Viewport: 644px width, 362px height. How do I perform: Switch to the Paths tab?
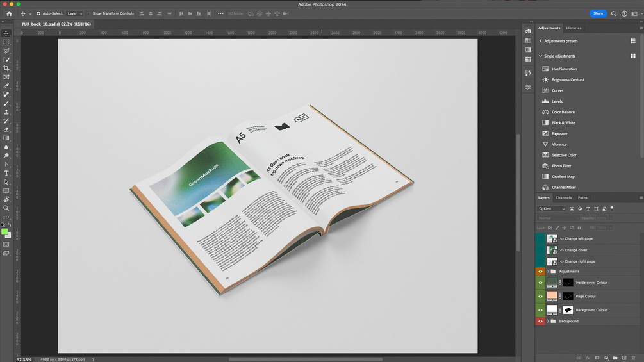(582, 197)
